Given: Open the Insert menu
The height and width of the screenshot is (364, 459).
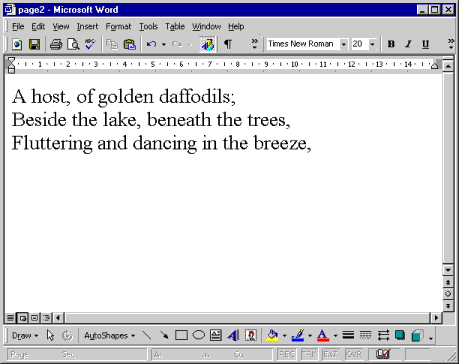Looking at the screenshot, I should [87, 26].
